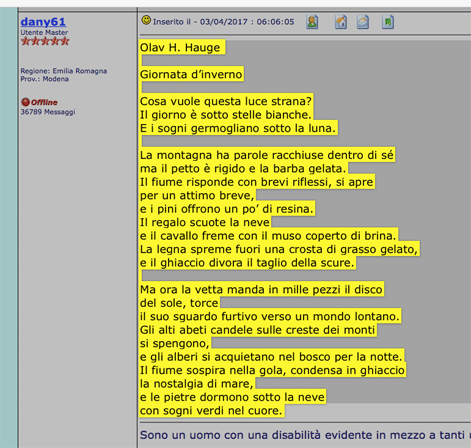471x448 pixels.
Task: Click line e gli alberi si acquietano
Action: (271, 357)
